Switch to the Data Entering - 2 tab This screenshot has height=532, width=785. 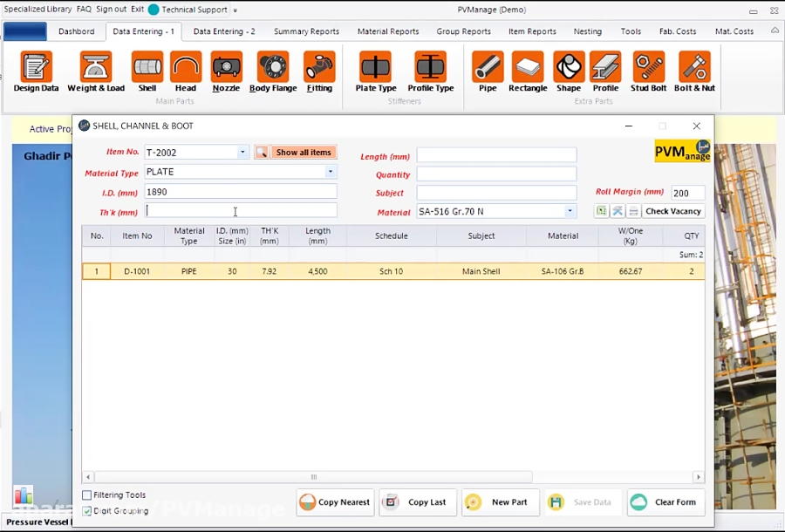(224, 31)
